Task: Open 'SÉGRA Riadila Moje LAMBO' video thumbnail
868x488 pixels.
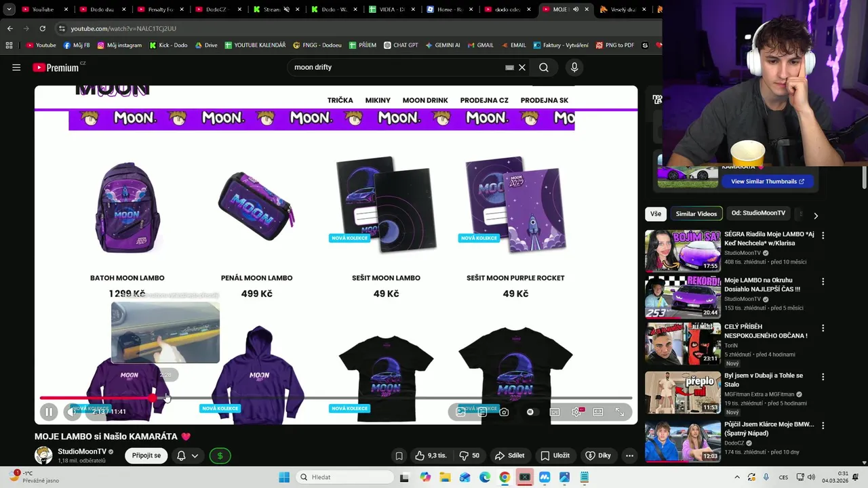Action: click(682, 251)
